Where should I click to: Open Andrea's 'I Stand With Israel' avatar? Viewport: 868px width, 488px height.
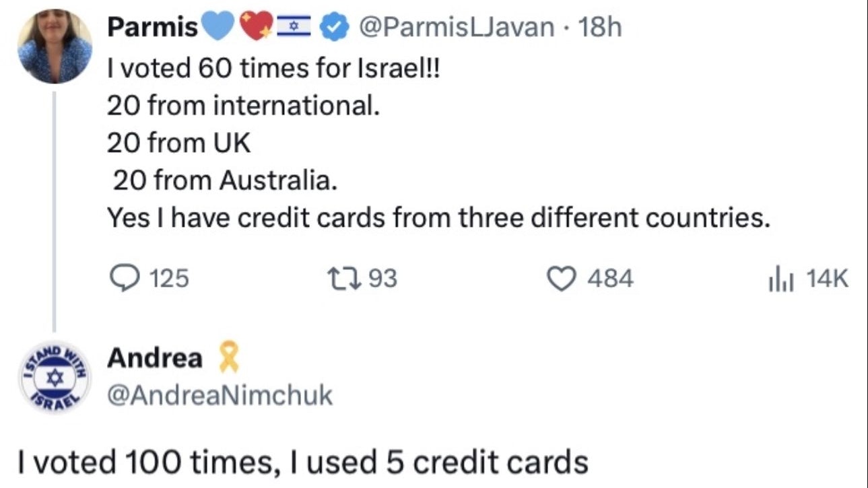(x=55, y=376)
